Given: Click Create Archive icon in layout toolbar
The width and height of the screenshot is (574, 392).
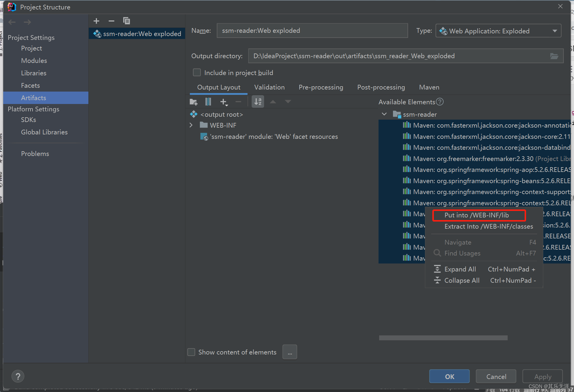Looking at the screenshot, I should pos(208,102).
